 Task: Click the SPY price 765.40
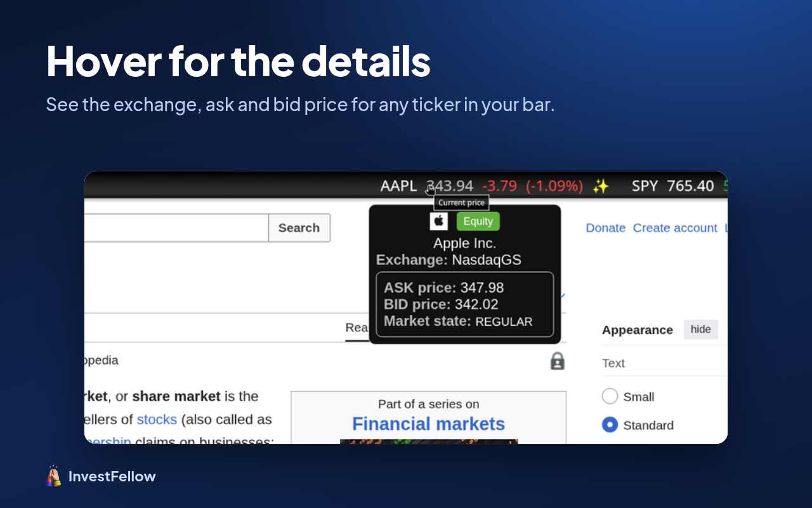(690, 186)
